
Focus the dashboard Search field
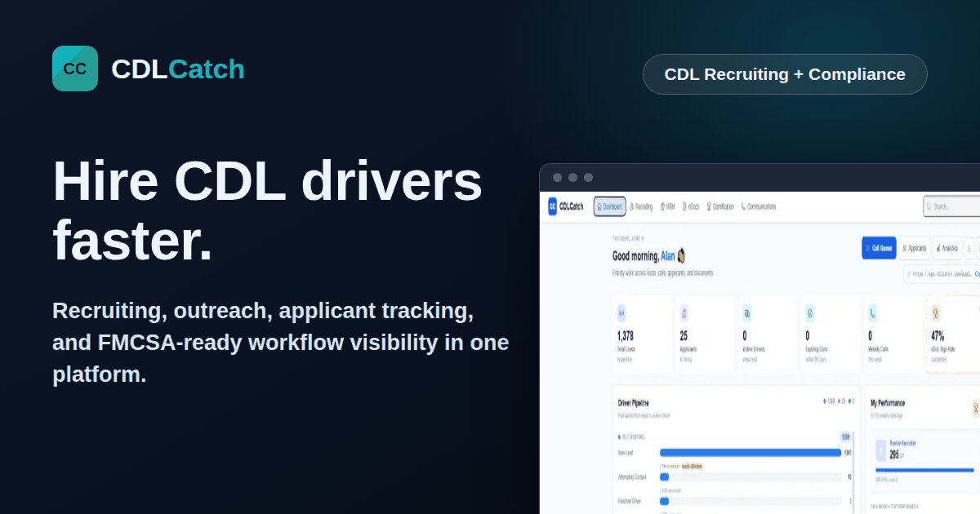point(952,206)
